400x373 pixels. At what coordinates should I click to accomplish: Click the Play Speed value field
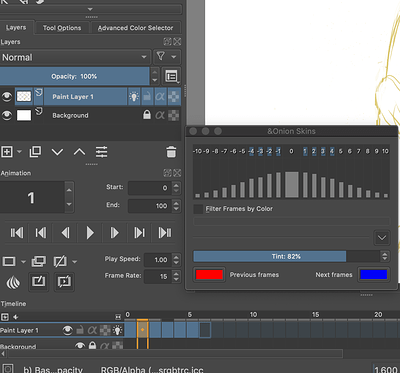pyautogui.click(x=158, y=260)
